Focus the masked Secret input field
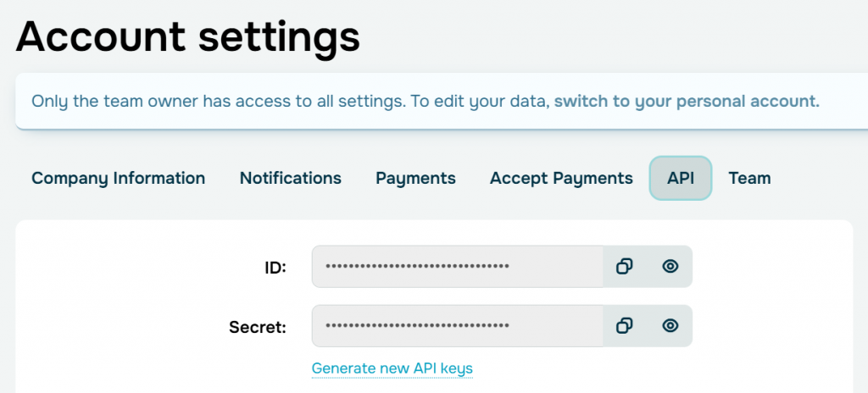Viewport: 868px width, 393px height. pyautogui.click(x=457, y=325)
